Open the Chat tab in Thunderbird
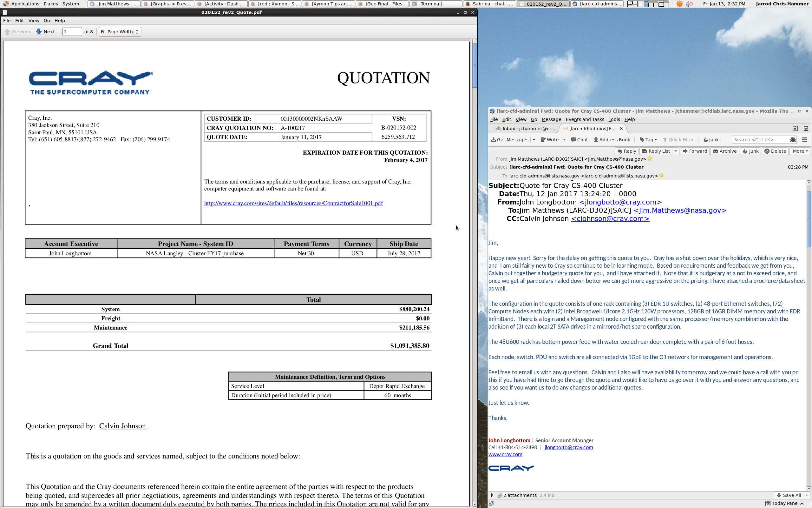The image size is (812, 508). (x=580, y=140)
